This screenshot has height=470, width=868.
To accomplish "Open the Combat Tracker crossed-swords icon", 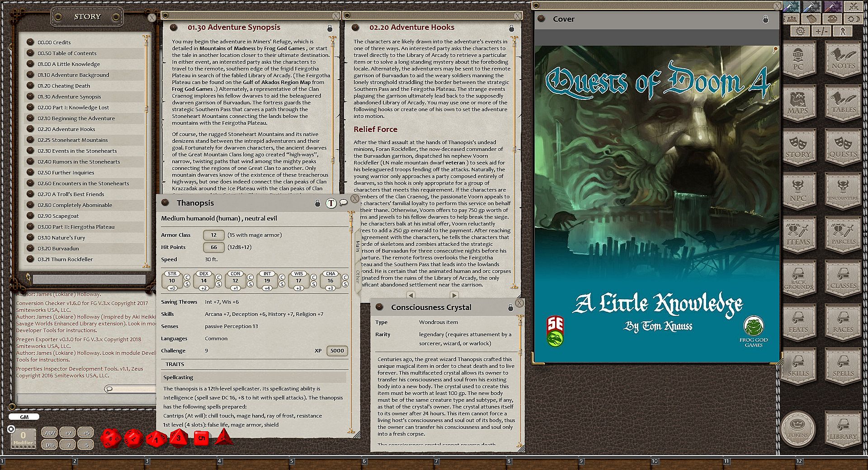I will click(854, 7).
